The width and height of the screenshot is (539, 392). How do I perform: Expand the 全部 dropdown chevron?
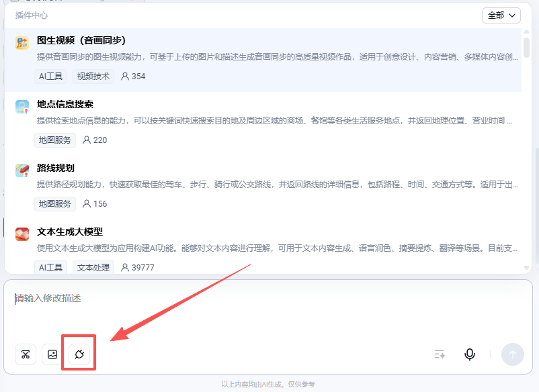[513, 15]
